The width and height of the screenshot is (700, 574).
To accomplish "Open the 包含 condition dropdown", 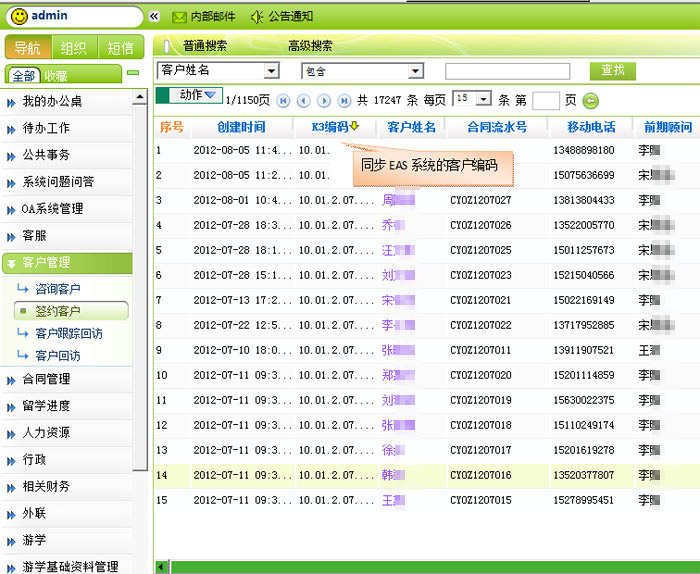I will point(415,71).
